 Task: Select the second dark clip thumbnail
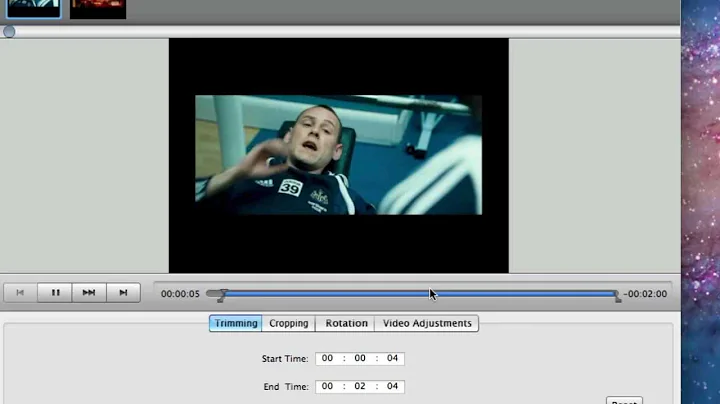(98, 9)
